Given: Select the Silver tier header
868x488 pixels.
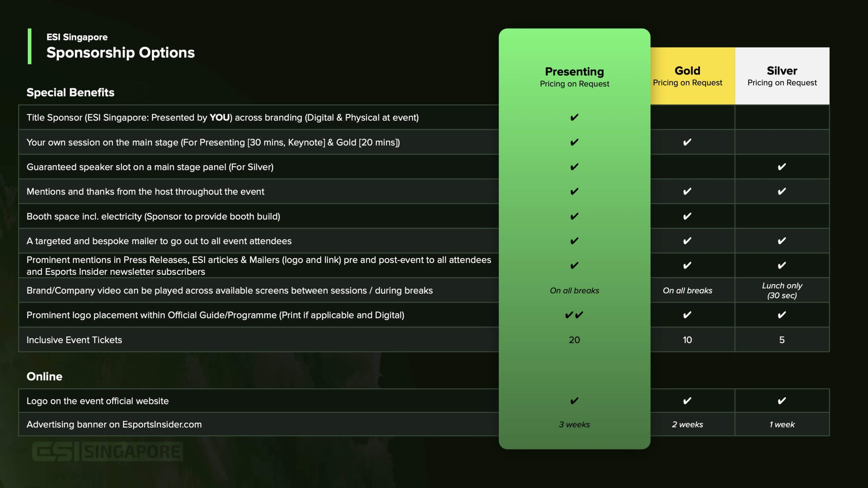Looking at the screenshot, I should 782,76.
